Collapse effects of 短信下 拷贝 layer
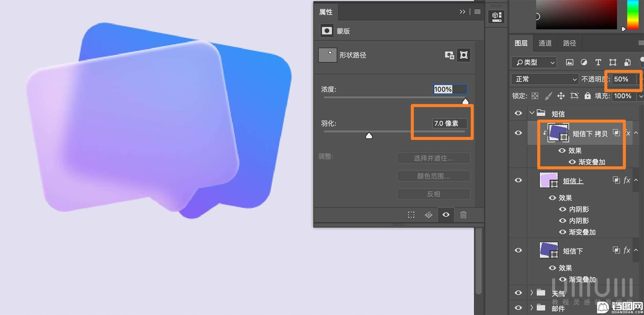Viewport: 644px width, 315px height. (636, 133)
